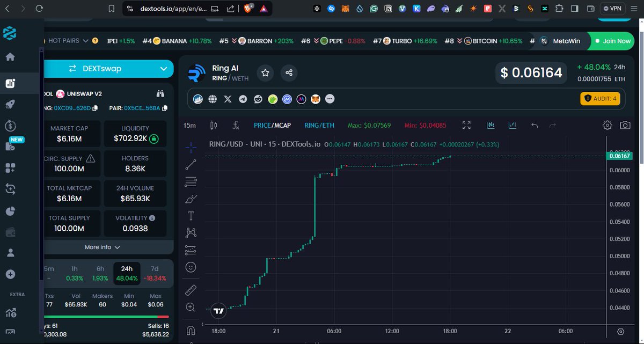Select the 7d stats tab
This screenshot has width=644, height=344.
156,274
